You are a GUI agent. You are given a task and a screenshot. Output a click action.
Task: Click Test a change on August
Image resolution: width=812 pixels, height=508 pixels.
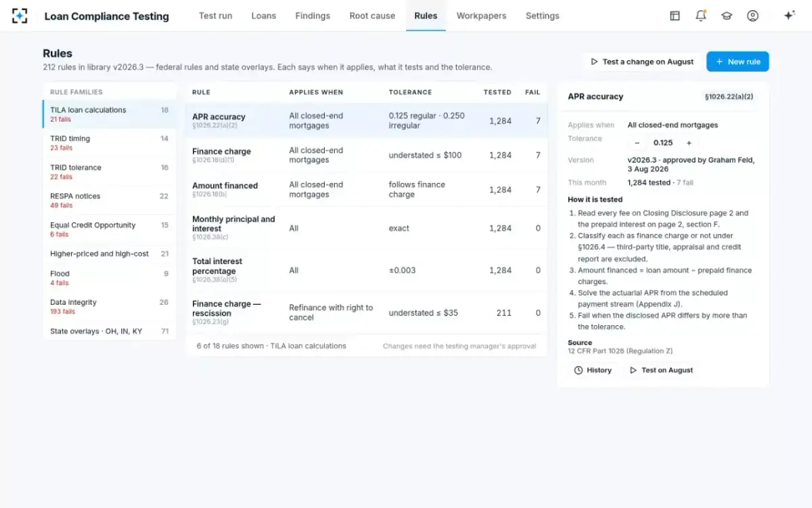click(641, 62)
